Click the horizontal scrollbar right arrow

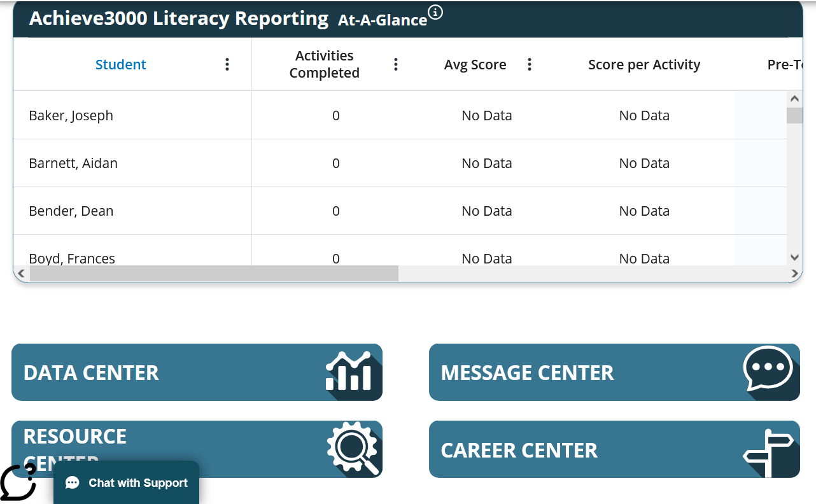pos(794,274)
